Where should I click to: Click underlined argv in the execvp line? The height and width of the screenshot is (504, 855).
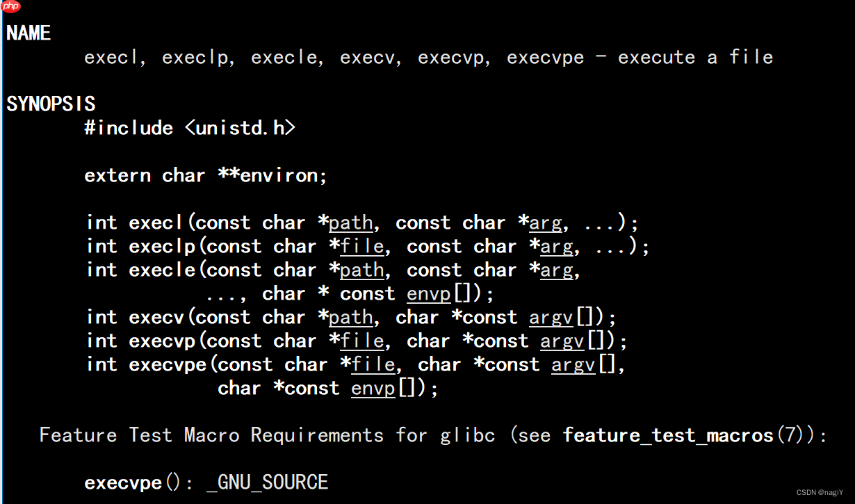[x=562, y=341]
